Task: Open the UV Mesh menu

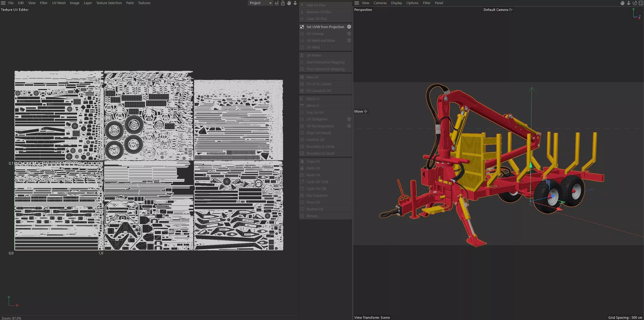Action: coord(59,3)
